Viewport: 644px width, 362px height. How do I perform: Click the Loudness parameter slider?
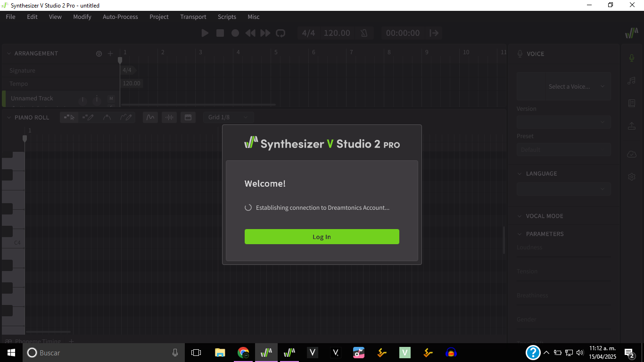pos(564,256)
